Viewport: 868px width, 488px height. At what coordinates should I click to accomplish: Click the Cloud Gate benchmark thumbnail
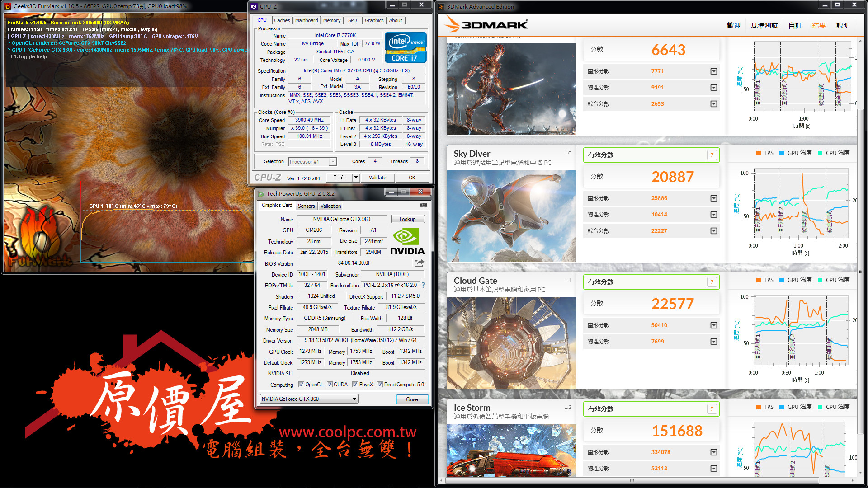coord(511,343)
